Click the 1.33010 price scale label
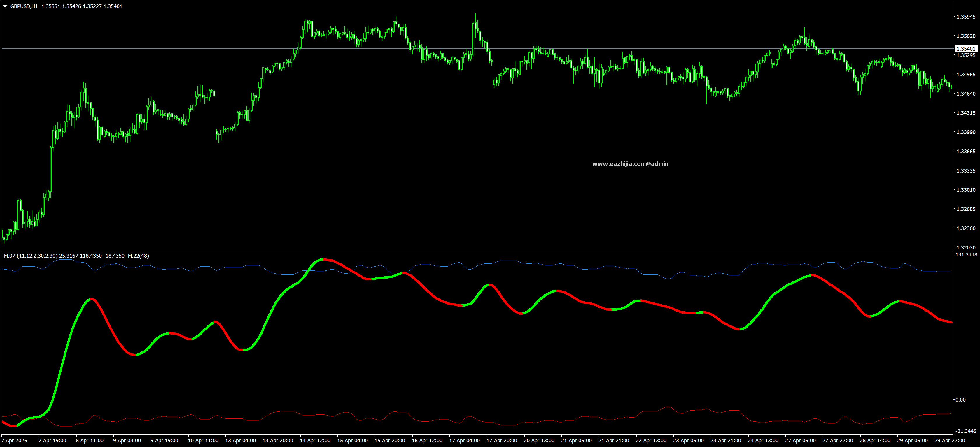Screen dimensions: 980x447 pyautogui.click(x=966, y=190)
